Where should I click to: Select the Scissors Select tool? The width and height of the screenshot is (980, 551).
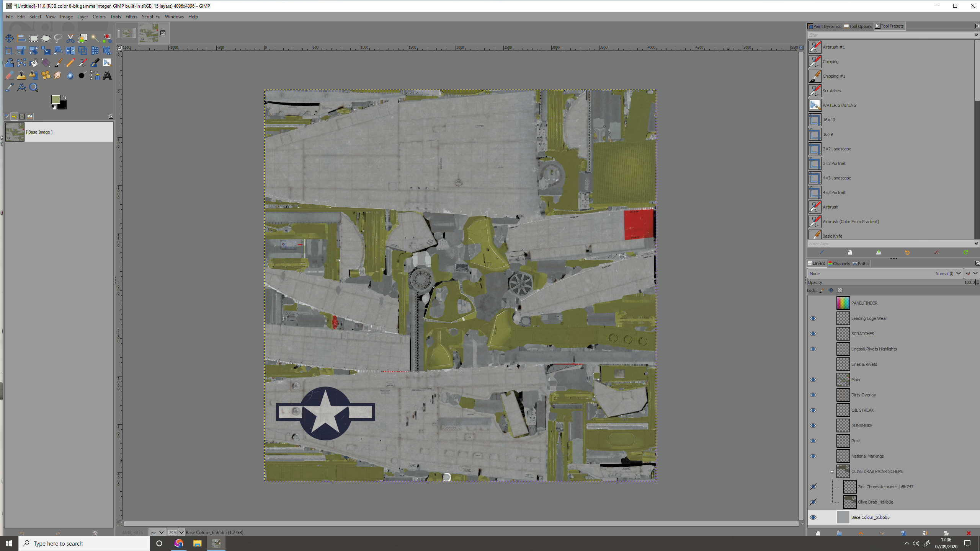pyautogui.click(x=70, y=38)
